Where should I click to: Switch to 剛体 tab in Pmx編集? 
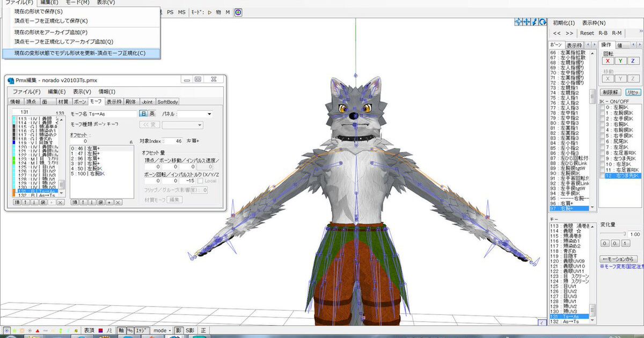tap(130, 102)
